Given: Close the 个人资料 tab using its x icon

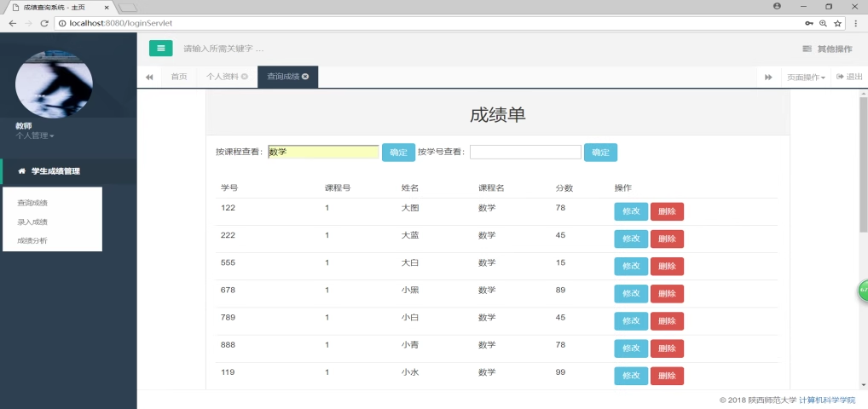Looking at the screenshot, I should [245, 77].
